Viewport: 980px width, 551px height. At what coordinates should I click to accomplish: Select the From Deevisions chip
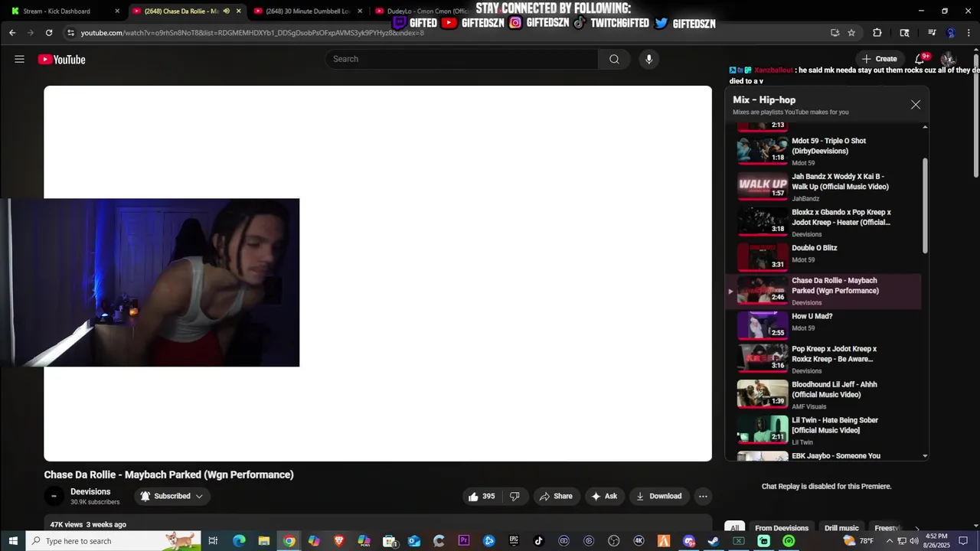coord(782,528)
